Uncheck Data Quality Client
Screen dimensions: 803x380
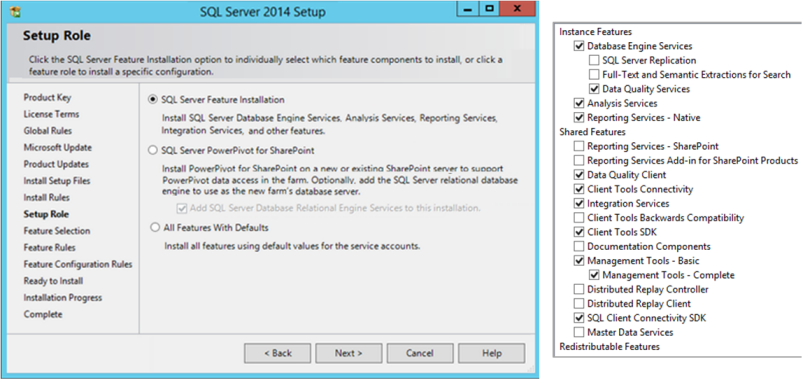point(579,175)
